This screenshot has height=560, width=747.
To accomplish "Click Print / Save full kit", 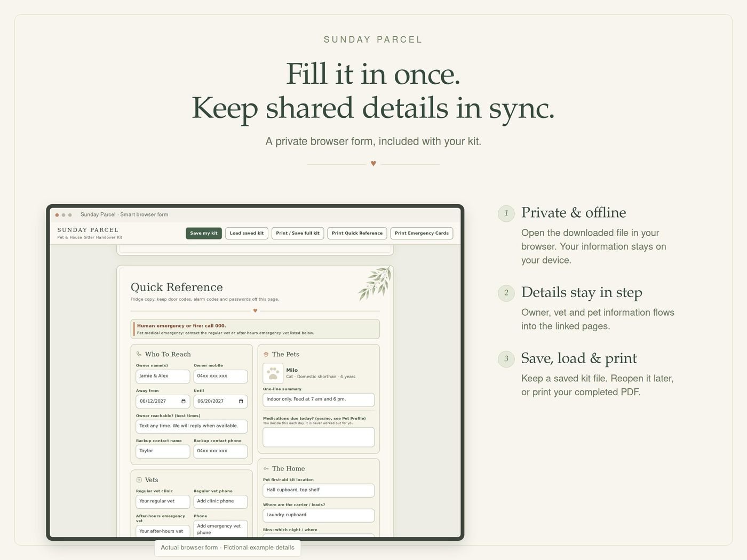I will click(x=298, y=233).
